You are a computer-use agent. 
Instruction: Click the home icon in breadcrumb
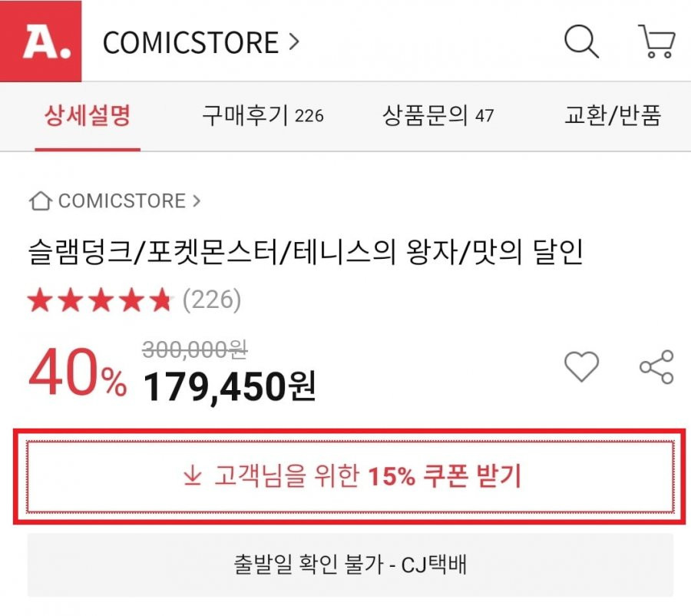[x=41, y=201]
